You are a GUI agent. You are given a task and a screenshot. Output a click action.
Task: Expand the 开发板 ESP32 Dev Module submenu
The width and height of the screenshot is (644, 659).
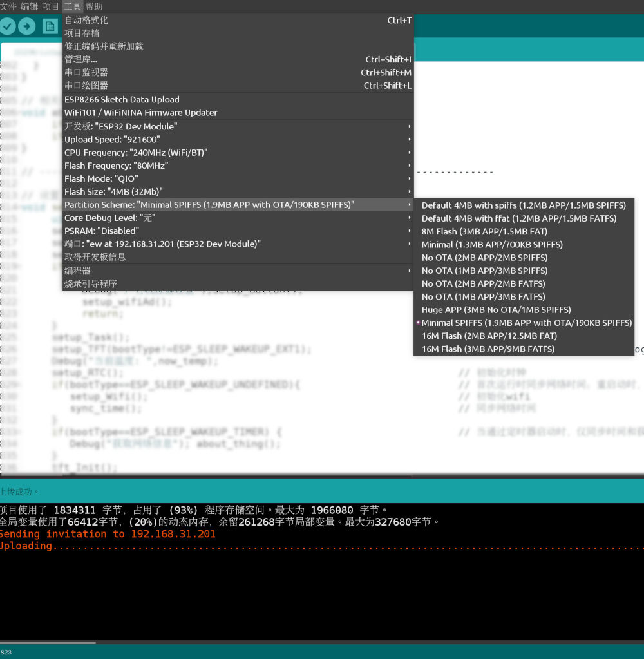tap(238, 126)
